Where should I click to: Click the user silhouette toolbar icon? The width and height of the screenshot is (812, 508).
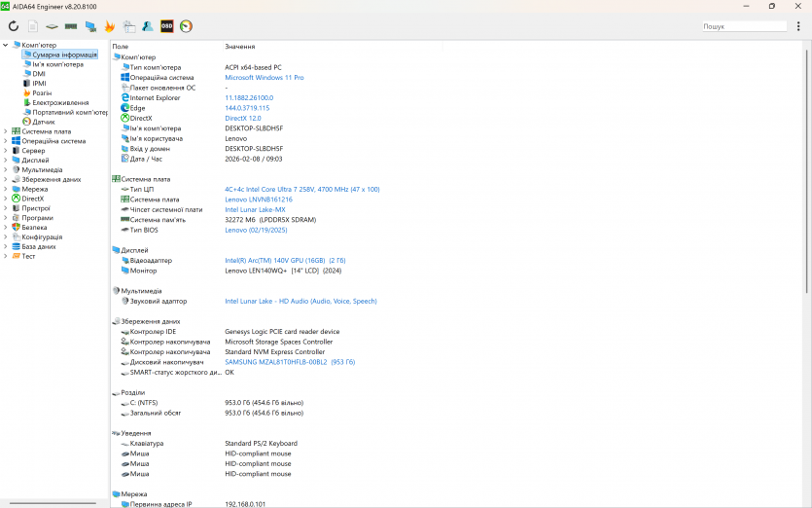pyautogui.click(x=148, y=26)
